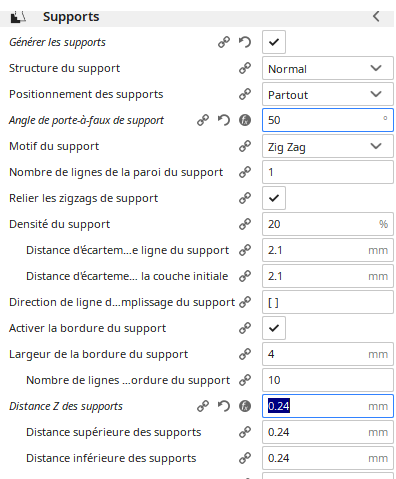Open Structure du support dropdown showing Normal
This screenshot has height=479, width=396.
[x=328, y=68]
